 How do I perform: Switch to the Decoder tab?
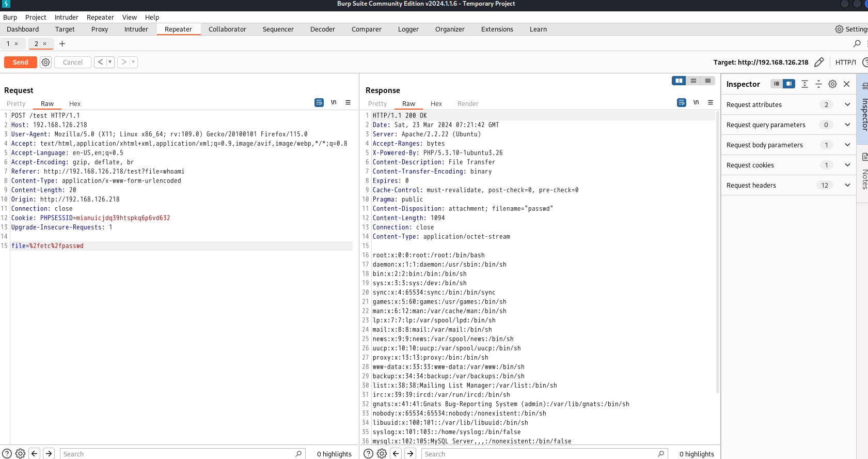pos(323,29)
